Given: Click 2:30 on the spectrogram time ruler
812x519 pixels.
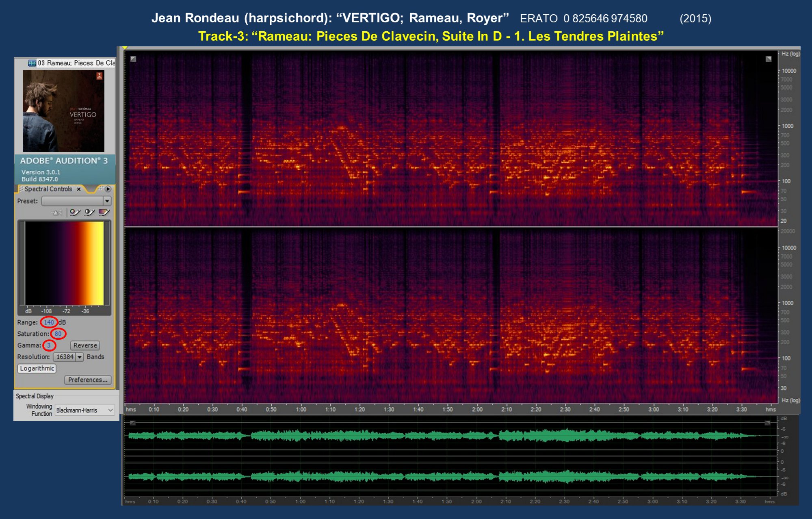Looking at the screenshot, I should 565,409.
